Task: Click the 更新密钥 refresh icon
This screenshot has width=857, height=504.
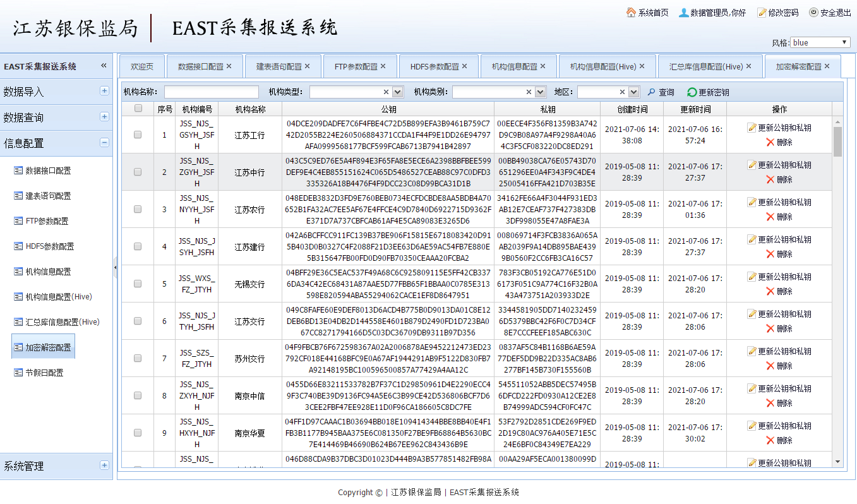Action: tap(692, 92)
